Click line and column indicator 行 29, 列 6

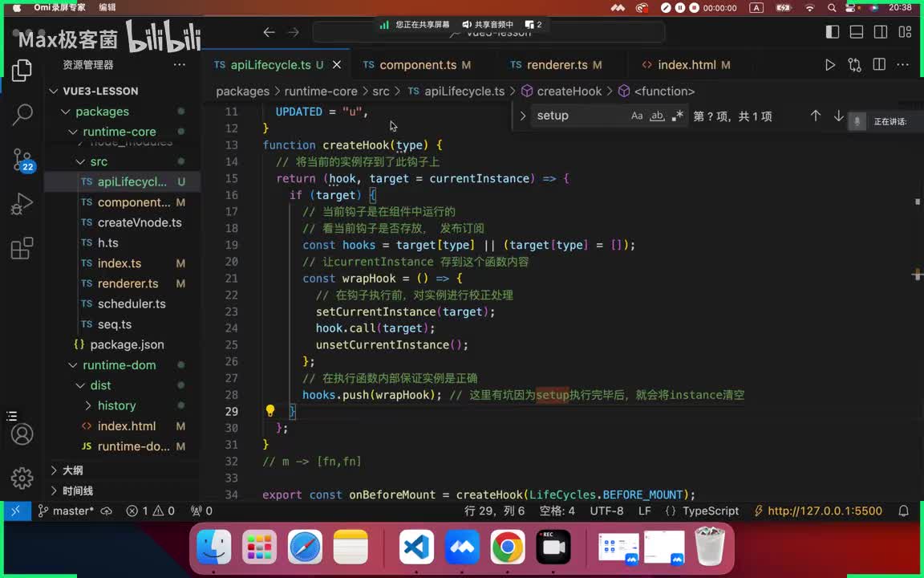click(494, 511)
